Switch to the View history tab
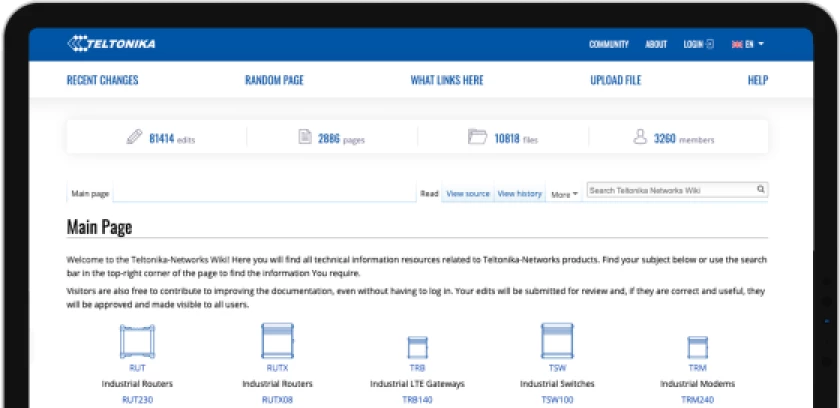Image resolution: width=840 pixels, height=408 pixels. click(520, 194)
